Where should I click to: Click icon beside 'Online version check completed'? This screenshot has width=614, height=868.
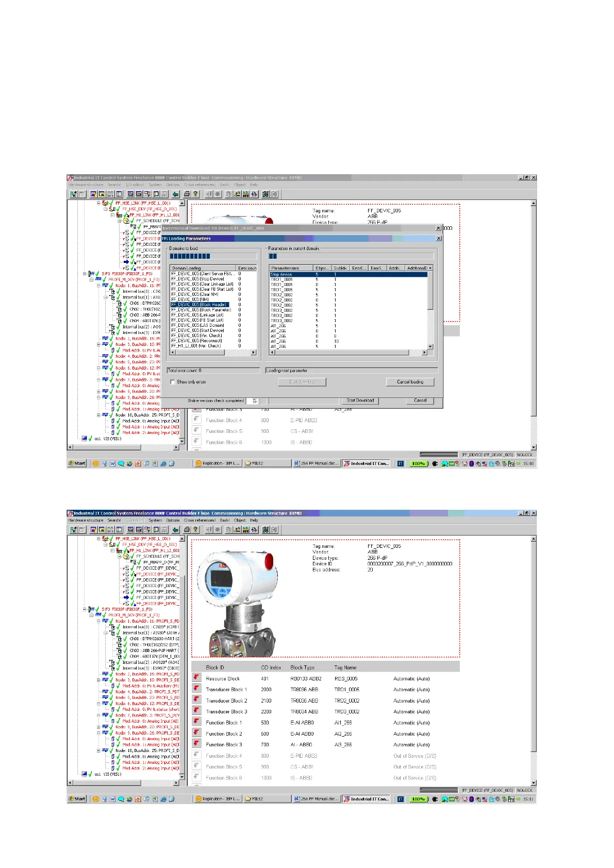point(254,400)
